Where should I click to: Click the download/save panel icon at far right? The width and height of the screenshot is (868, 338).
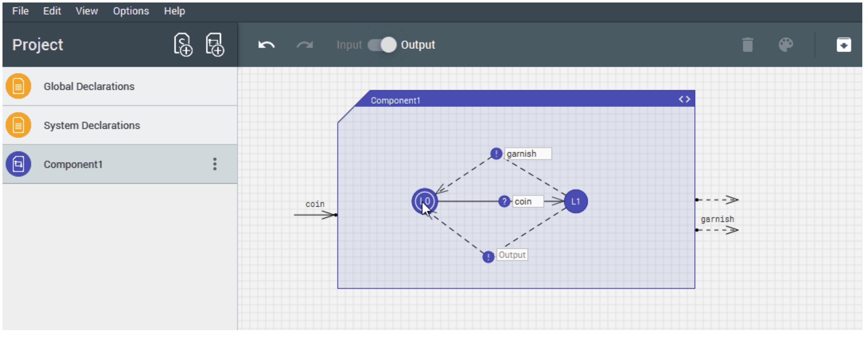844,45
